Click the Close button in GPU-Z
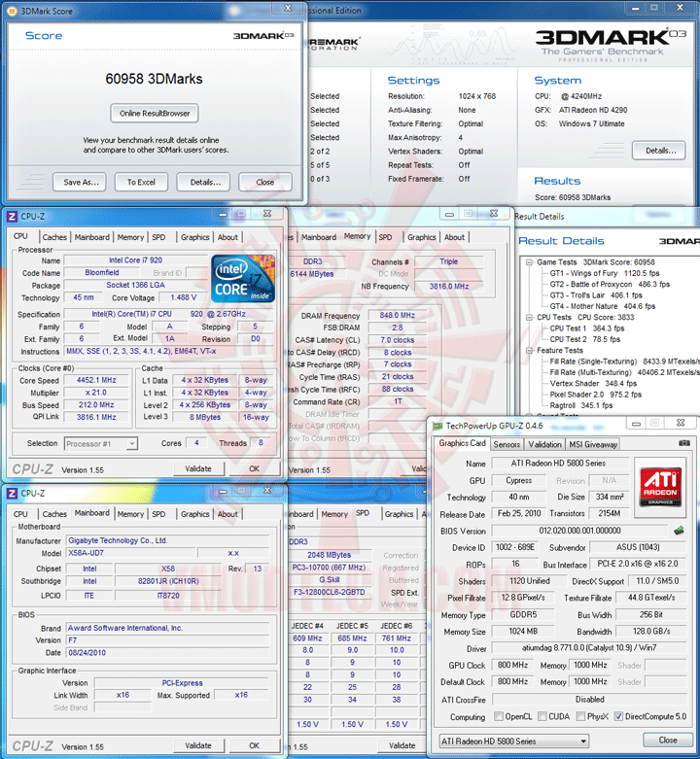 tap(668, 741)
